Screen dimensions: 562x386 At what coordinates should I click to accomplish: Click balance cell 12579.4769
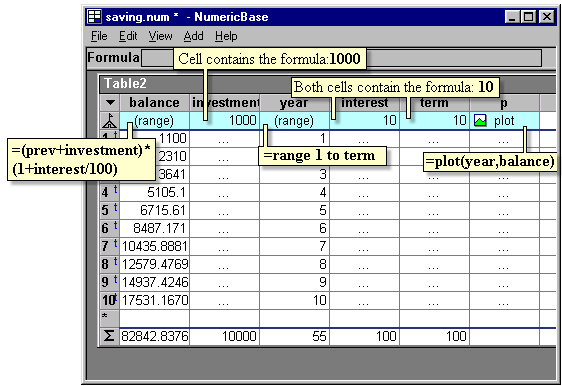point(154,264)
